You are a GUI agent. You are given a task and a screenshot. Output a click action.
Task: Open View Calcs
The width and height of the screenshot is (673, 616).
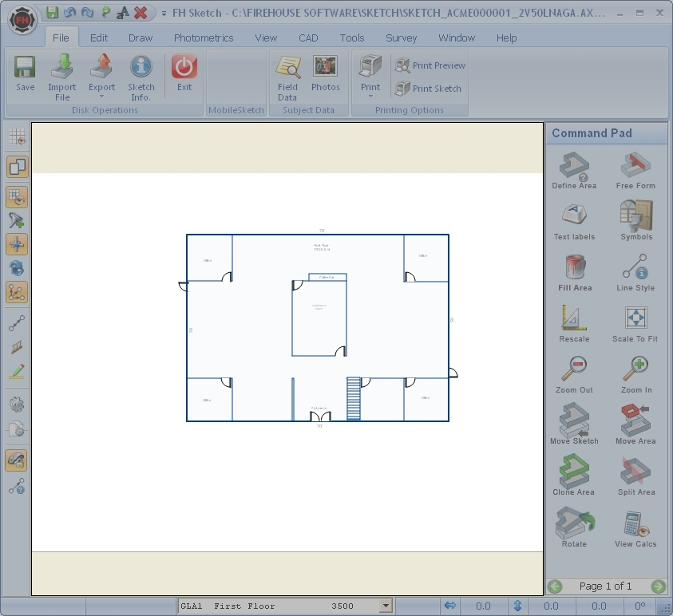coord(635,529)
